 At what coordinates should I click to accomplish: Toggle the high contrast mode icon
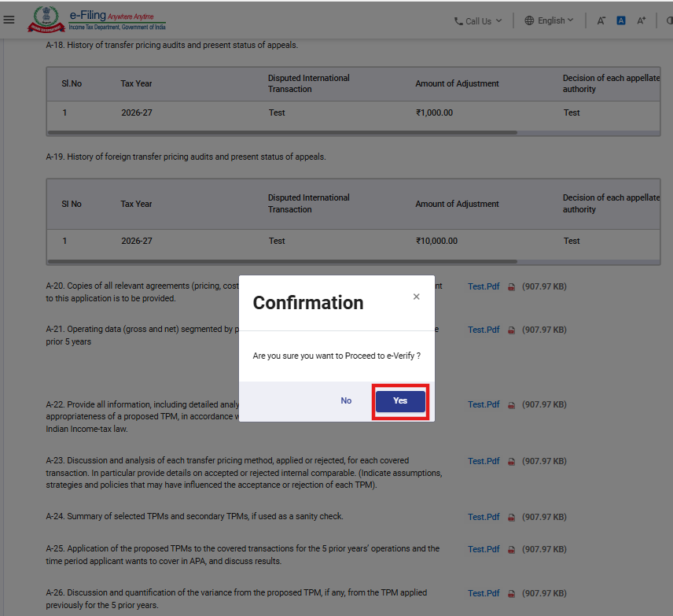[x=668, y=20]
